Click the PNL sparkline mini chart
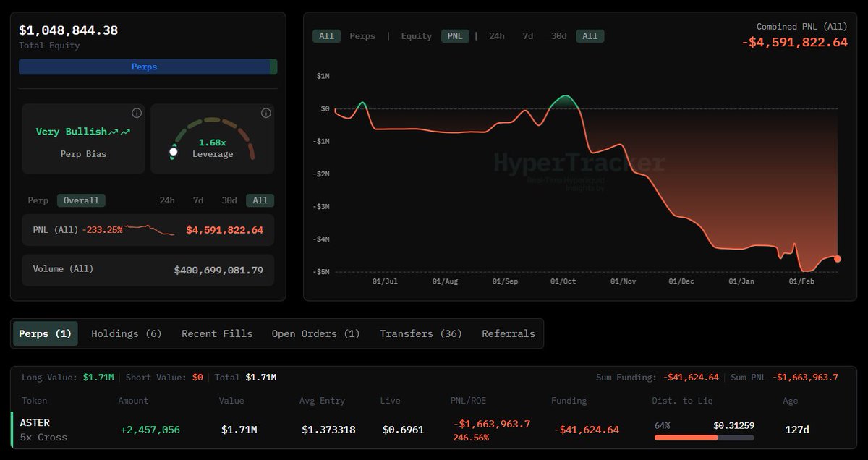The height and width of the screenshot is (460, 868). point(150,230)
